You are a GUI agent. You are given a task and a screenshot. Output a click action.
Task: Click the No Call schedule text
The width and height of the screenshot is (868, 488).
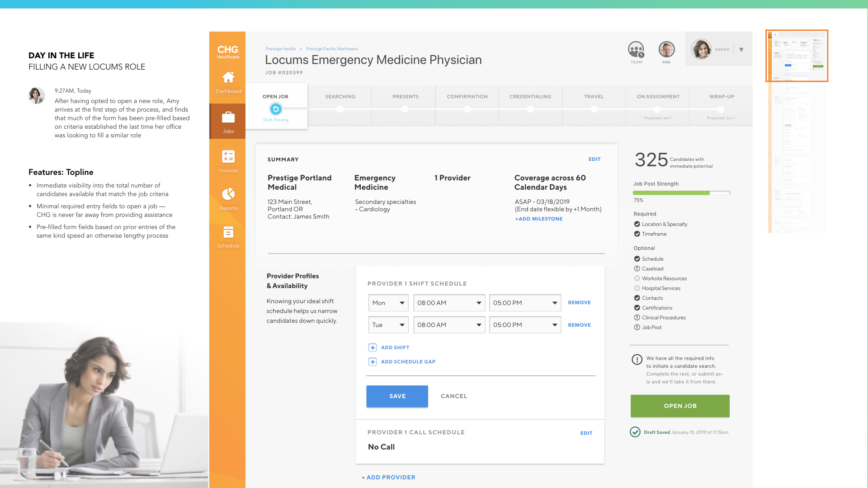click(x=381, y=447)
